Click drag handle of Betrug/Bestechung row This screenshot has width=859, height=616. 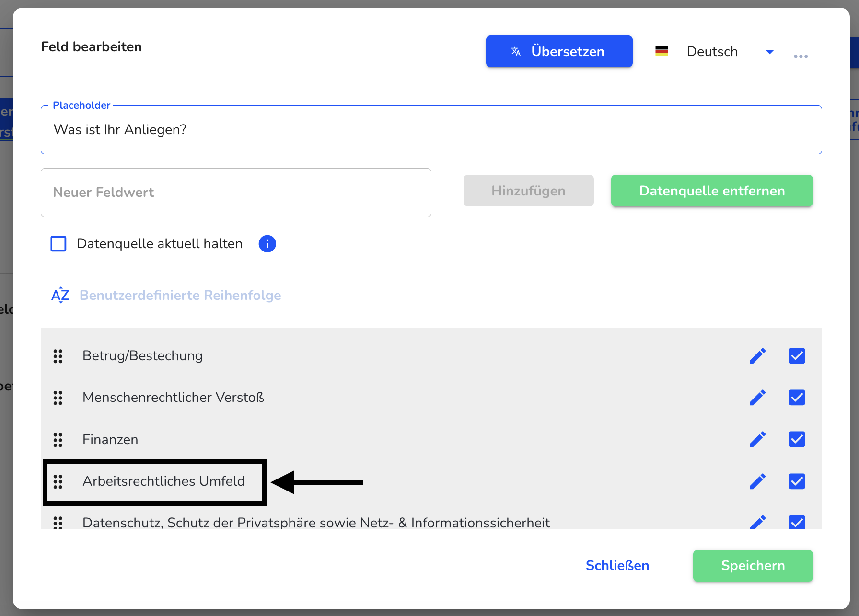[58, 356]
